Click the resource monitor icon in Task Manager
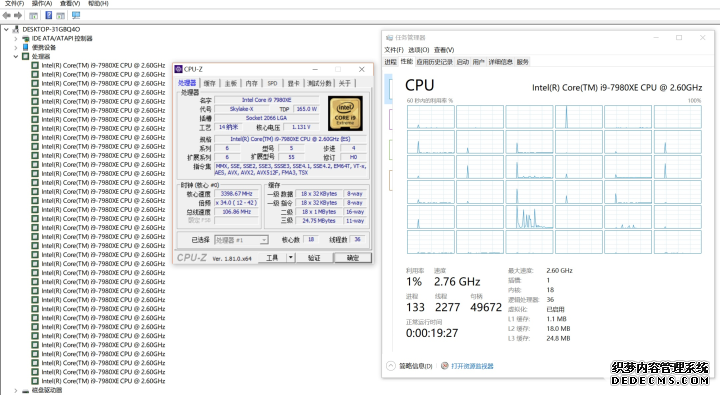This screenshot has width=720, height=395. point(444,366)
